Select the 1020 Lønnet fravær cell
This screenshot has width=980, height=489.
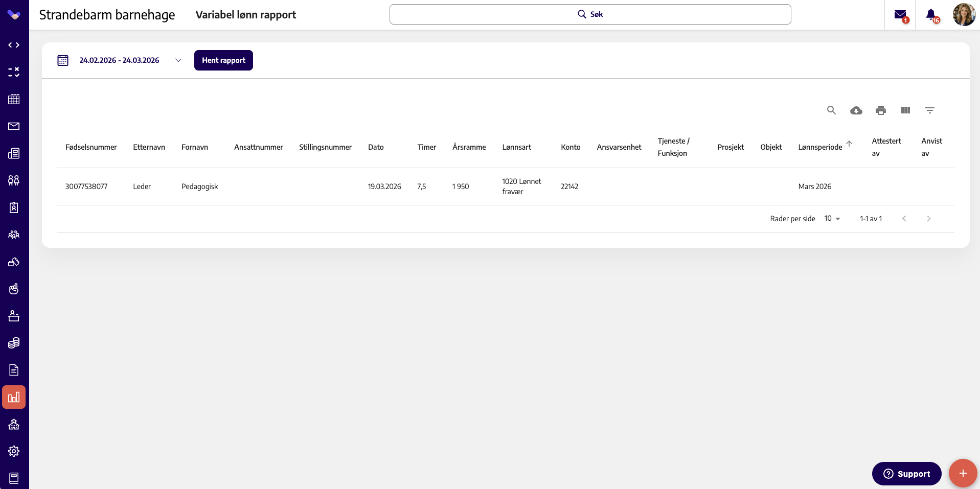521,187
